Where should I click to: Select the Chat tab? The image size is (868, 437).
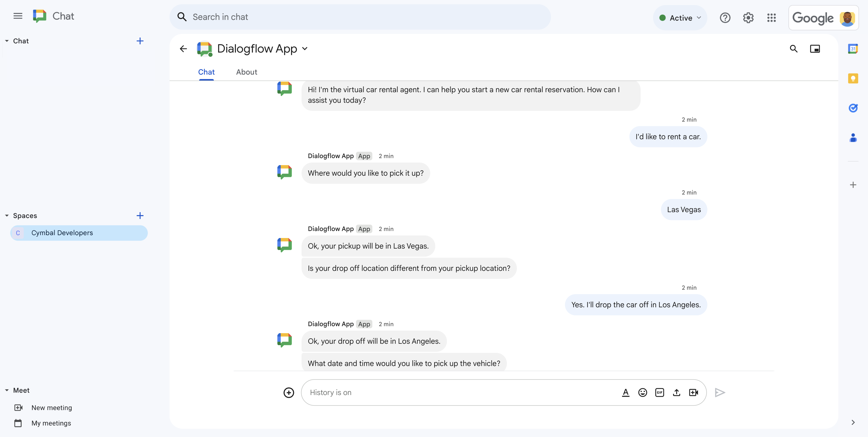[206, 71]
